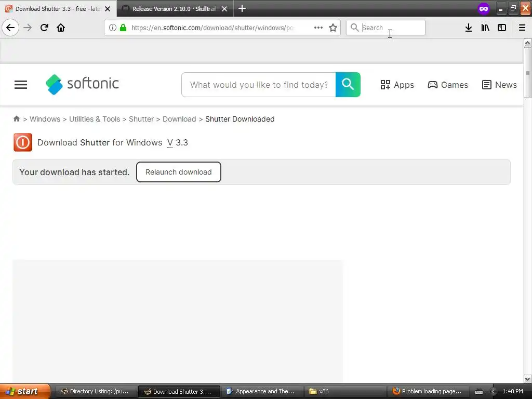
Task: Click 'Your download has started.' text
Action: point(74,172)
